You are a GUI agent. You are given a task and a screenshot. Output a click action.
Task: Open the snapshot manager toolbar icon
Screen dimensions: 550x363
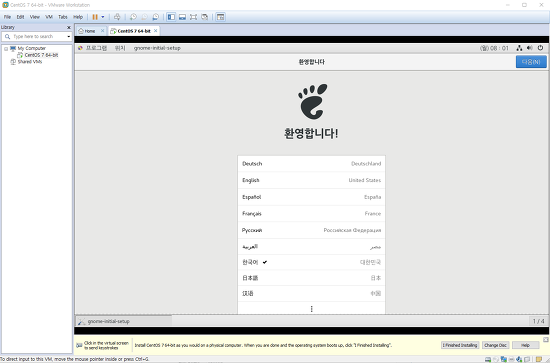tap(156, 17)
